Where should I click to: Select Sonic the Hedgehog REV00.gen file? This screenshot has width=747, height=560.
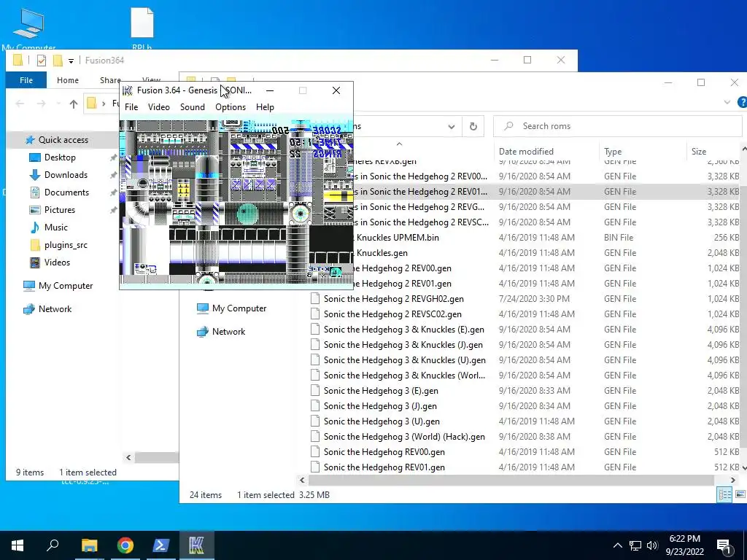tap(384, 452)
